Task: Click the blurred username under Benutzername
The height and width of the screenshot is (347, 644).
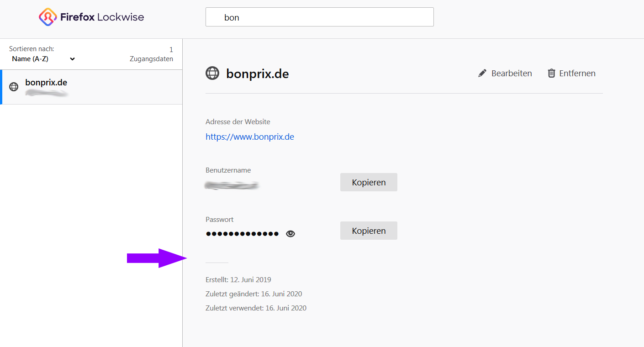Action: [x=232, y=185]
